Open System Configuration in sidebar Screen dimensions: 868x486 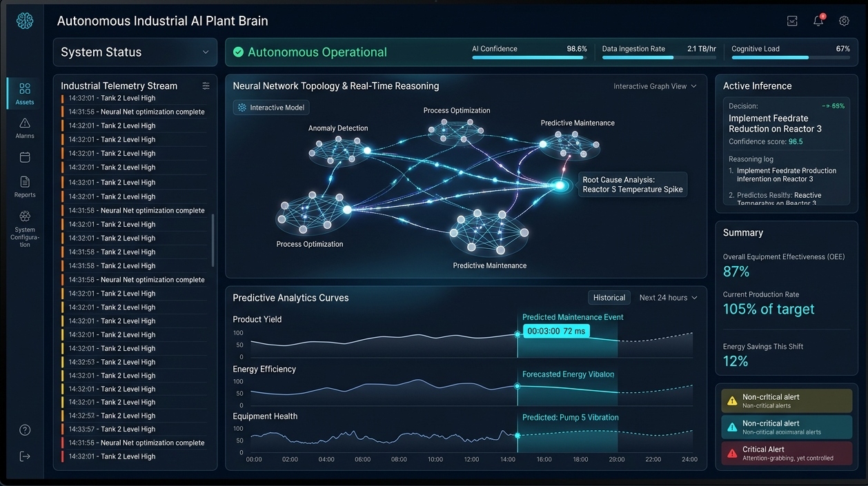point(25,229)
